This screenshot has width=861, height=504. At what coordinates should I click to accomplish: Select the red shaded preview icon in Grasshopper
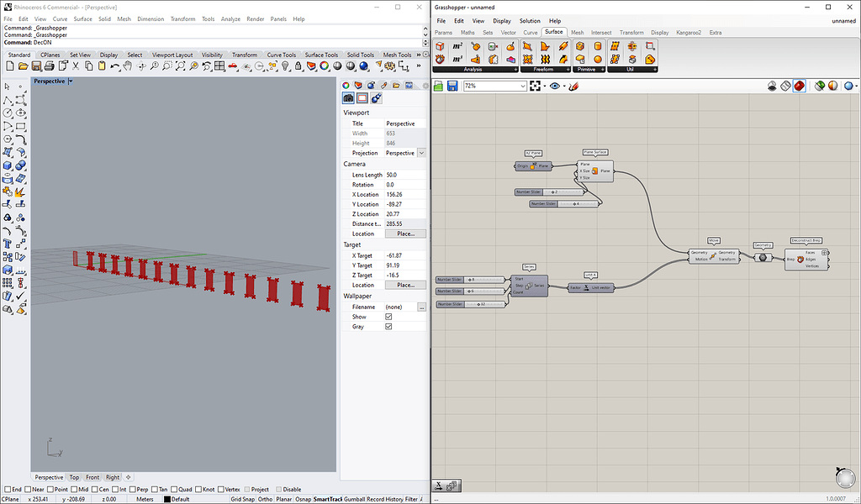point(800,85)
